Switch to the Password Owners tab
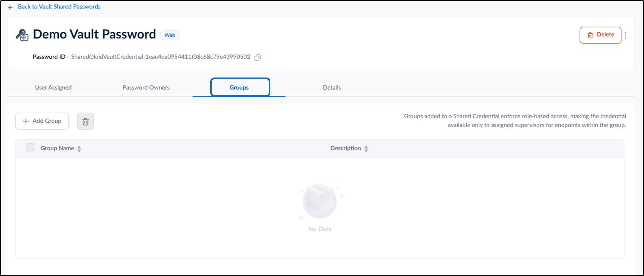Image resolution: width=644 pixels, height=276 pixels. pyautogui.click(x=146, y=88)
